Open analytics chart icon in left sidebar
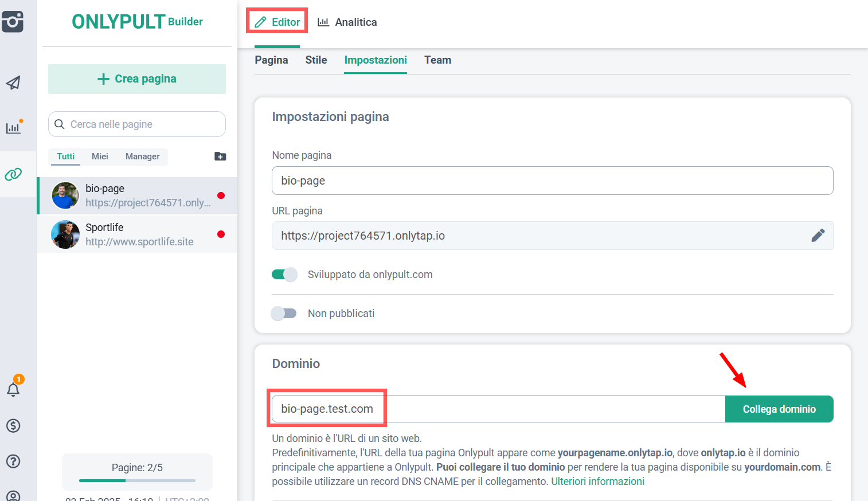 point(13,127)
